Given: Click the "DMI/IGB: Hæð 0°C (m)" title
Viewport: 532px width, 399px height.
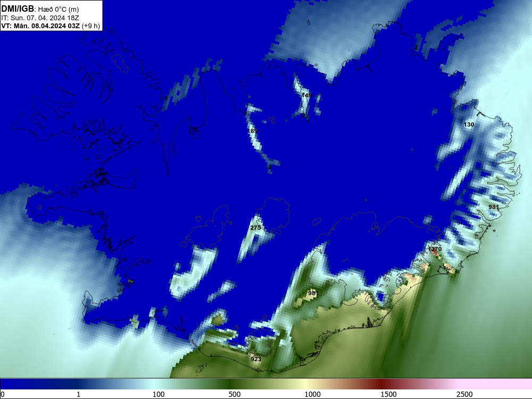Looking at the screenshot, I should (x=40, y=9).
